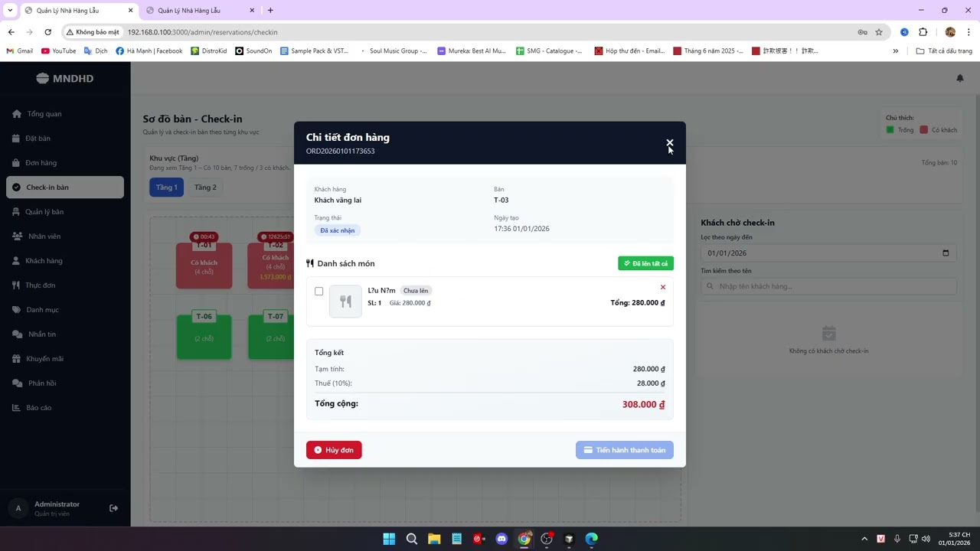Click the logout icon next to Administrator

point(113,508)
